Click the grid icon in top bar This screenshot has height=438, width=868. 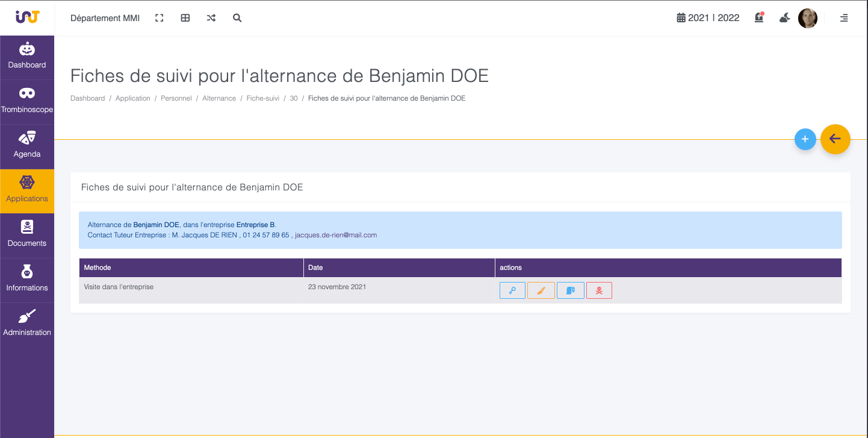pos(185,18)
